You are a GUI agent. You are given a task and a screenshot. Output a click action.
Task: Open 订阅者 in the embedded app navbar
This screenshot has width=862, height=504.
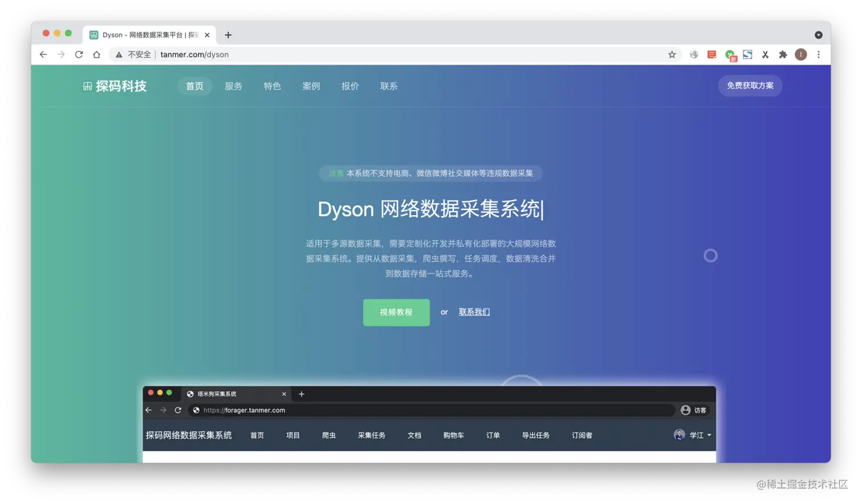point(582,435)
